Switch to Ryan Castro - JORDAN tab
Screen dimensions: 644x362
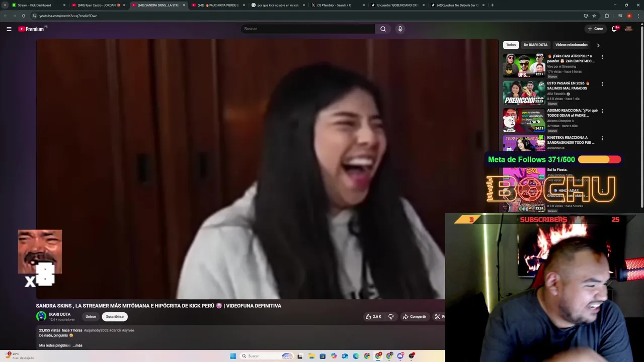click(98, 5)
